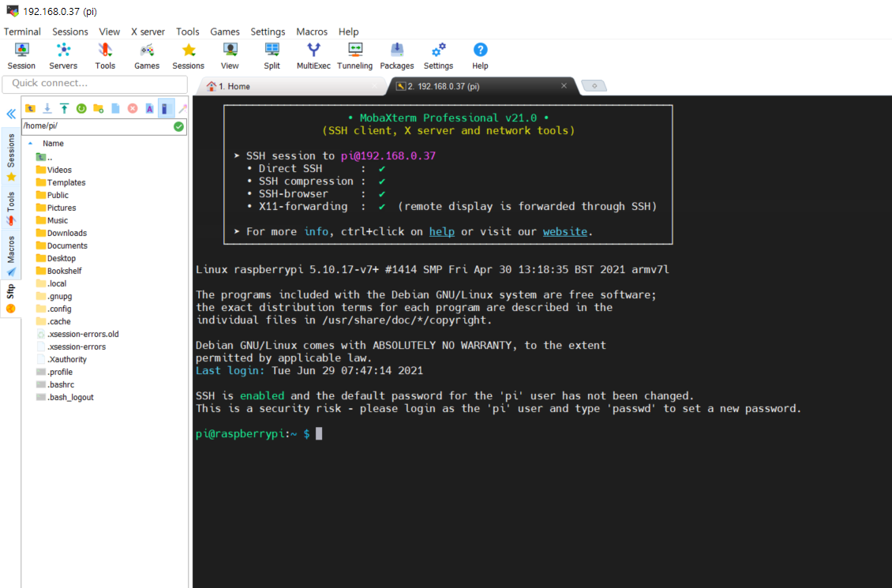Open the Help question mark icon
This screenshot has width=892, height=588.
pos(480,56)
